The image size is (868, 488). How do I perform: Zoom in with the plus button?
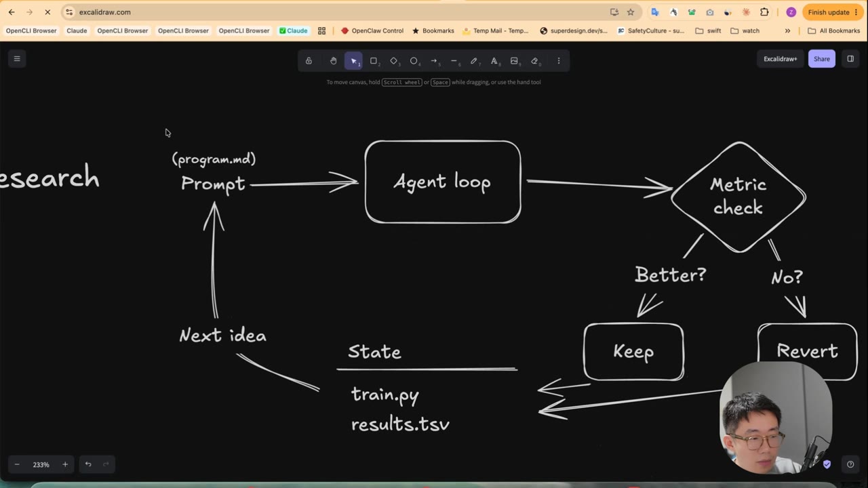click(65, 464)
